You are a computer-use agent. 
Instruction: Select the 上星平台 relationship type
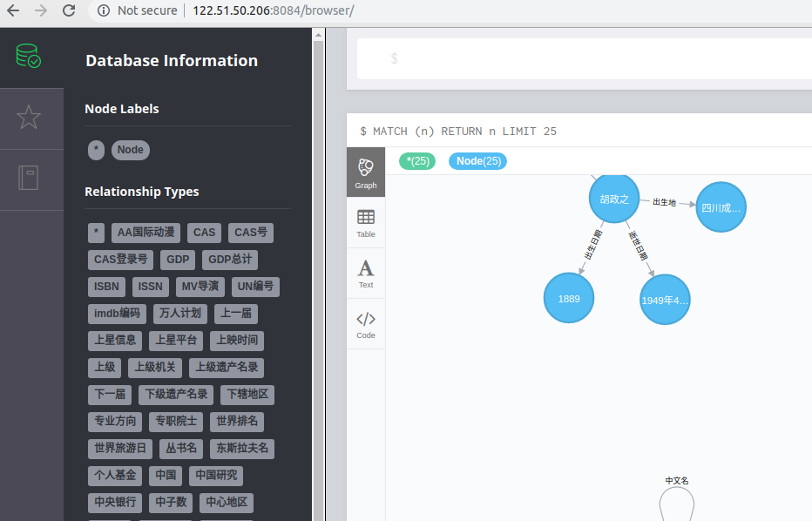tap(176, 341)
